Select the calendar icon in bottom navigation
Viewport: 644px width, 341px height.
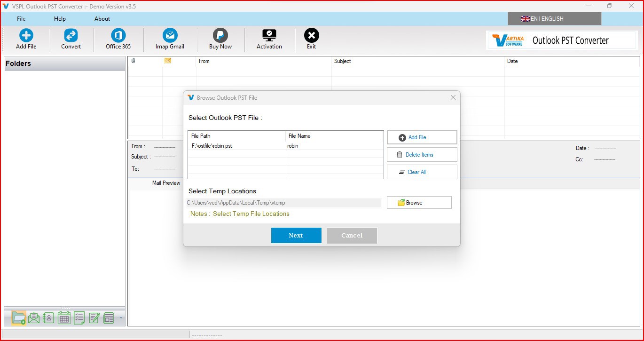click(x=64, y=318)
